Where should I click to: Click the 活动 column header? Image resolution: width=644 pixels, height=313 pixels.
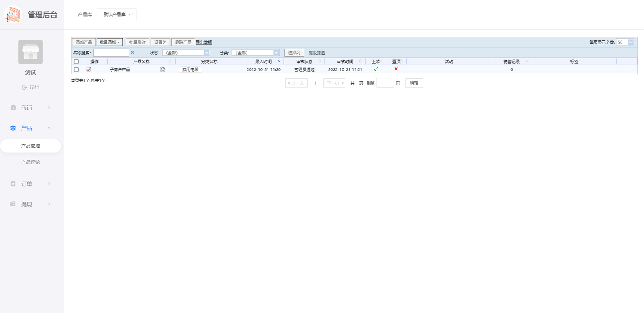click(449, 62)
